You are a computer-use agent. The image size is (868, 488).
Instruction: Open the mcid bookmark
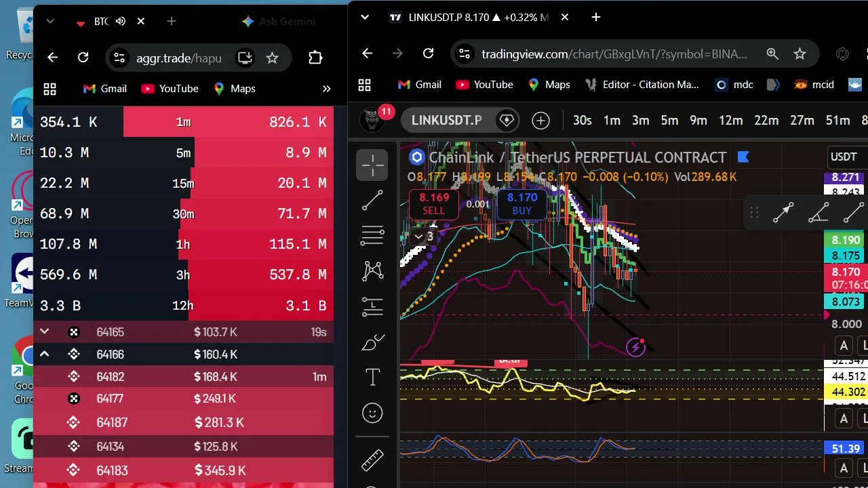(x=813, y=85)
